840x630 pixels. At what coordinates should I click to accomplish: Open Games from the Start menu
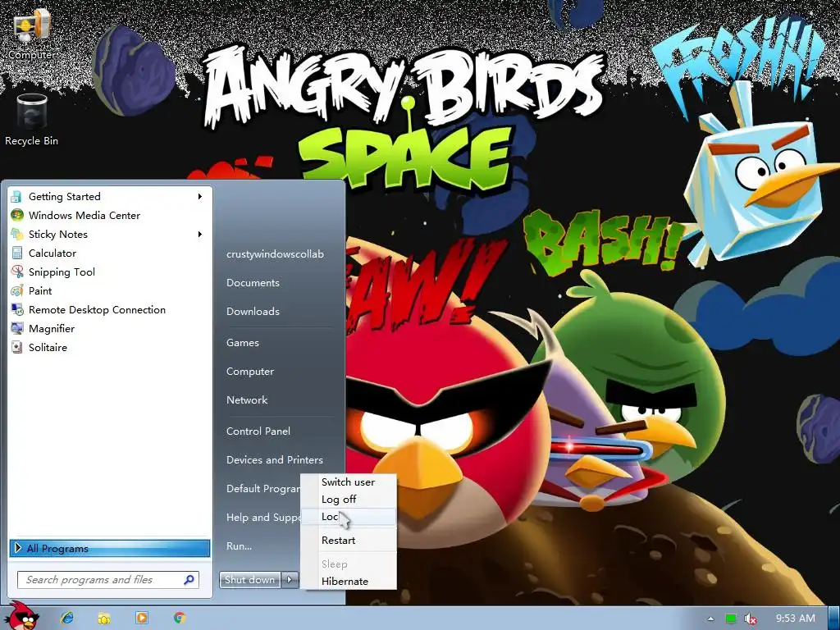coord(243,342)
